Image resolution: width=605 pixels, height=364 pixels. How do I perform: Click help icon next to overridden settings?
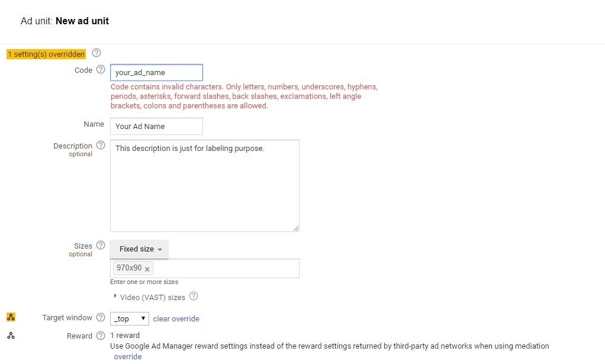(96, 53)
